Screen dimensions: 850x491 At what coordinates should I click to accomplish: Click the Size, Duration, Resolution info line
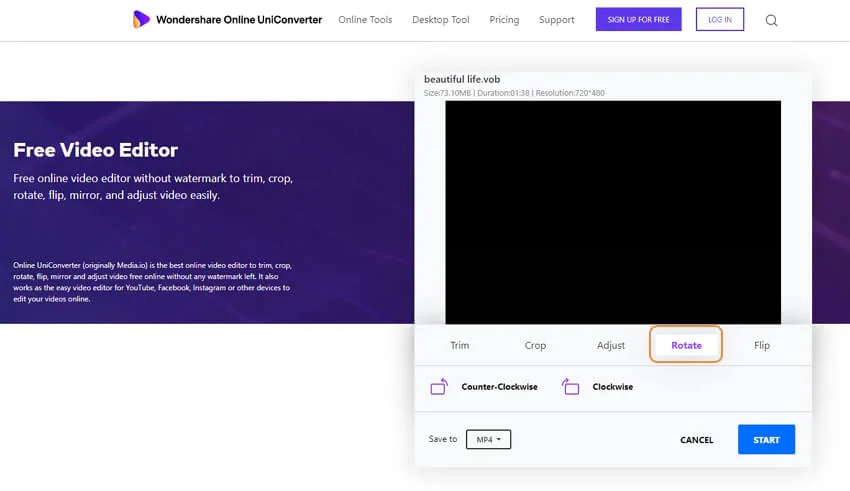[x=514, y=93]
